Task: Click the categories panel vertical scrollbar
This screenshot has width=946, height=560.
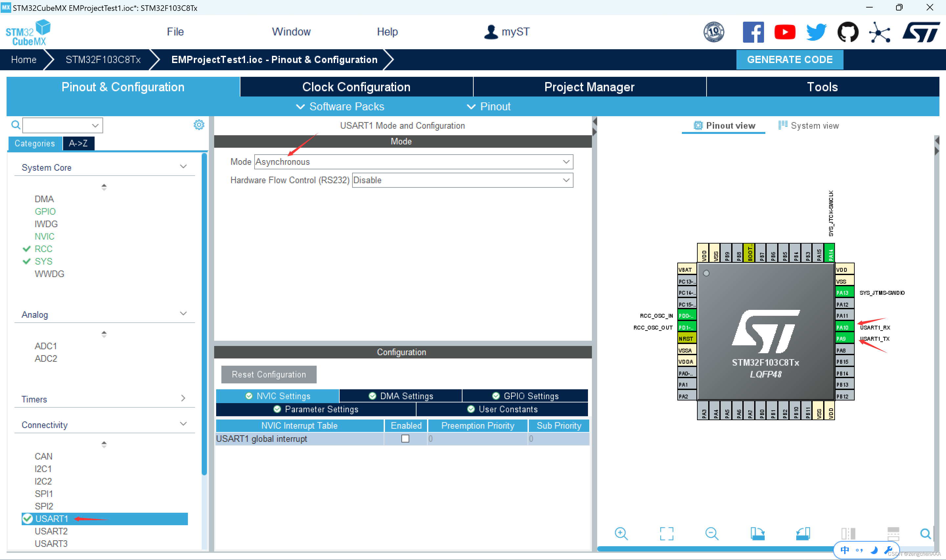Action: pos(204,313)
